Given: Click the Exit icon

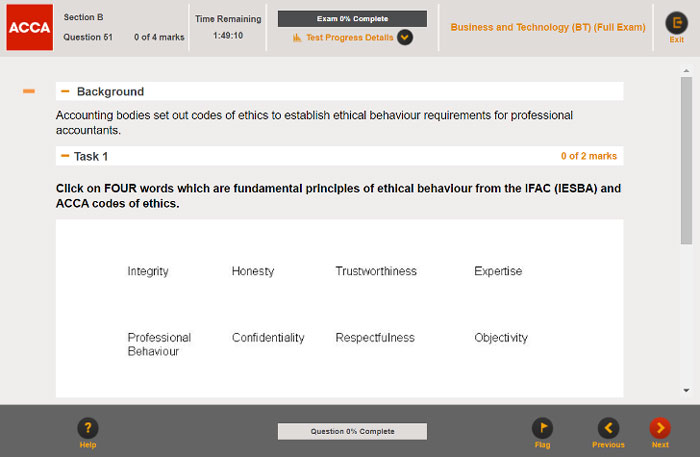Looking at the screenshot, I should (676, 24).
